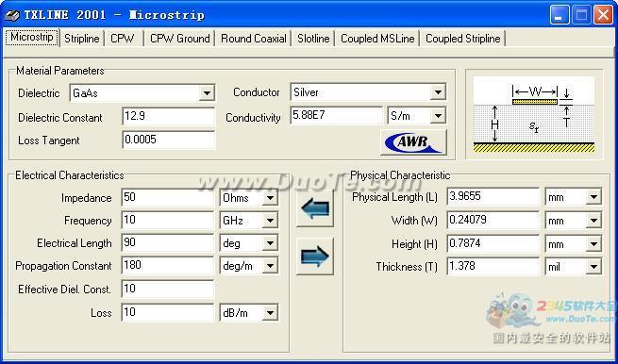The image size is (618, 364).
Task: Click the Physical Length field 3.9655
Action: point(493,197)
